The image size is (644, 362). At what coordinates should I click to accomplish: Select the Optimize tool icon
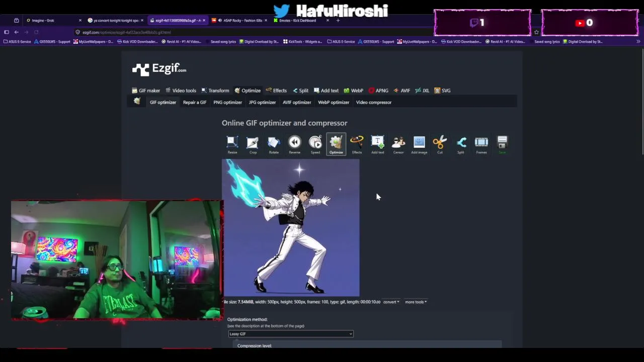pyautogui.click(x=336, y=144)
